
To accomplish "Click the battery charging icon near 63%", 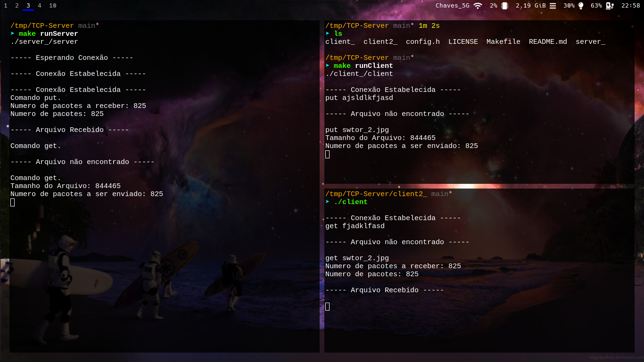I will point(609,6).
